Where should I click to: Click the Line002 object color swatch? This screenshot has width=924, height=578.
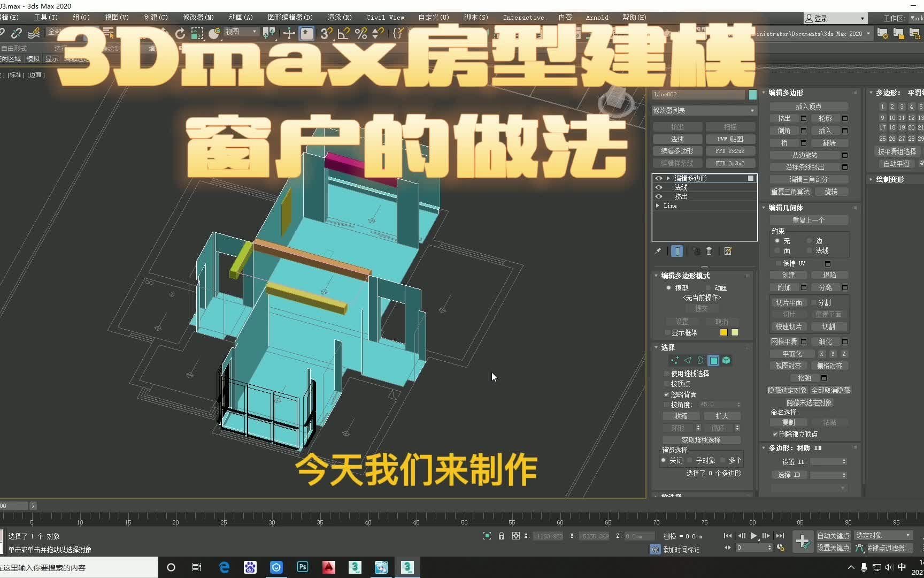pos(752,94)
